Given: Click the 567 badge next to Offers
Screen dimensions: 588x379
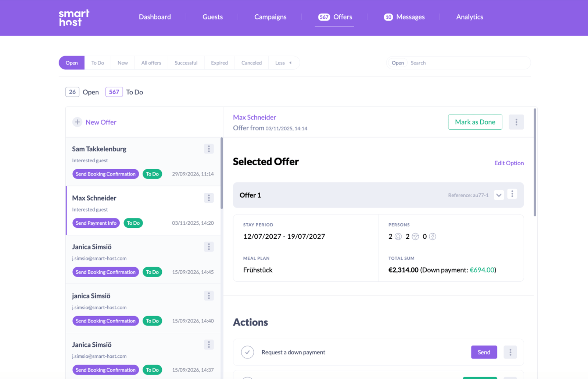Looking at the screenshot, I should pos(324,17).
